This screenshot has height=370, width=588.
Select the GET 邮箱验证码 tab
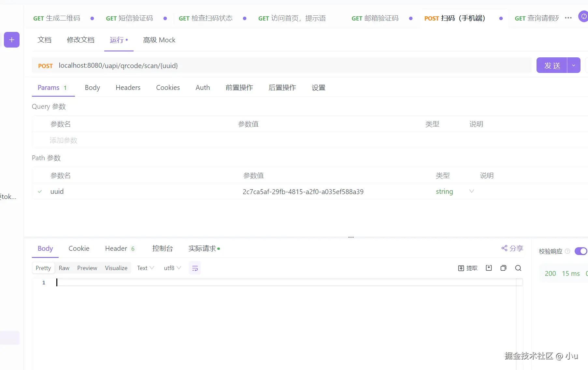click(x=375, y=18)
